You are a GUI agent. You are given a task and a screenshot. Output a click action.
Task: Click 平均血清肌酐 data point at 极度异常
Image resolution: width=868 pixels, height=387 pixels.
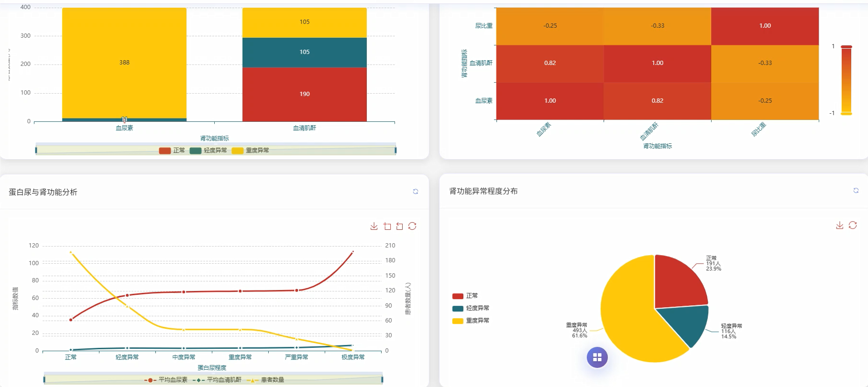point(353,345)
